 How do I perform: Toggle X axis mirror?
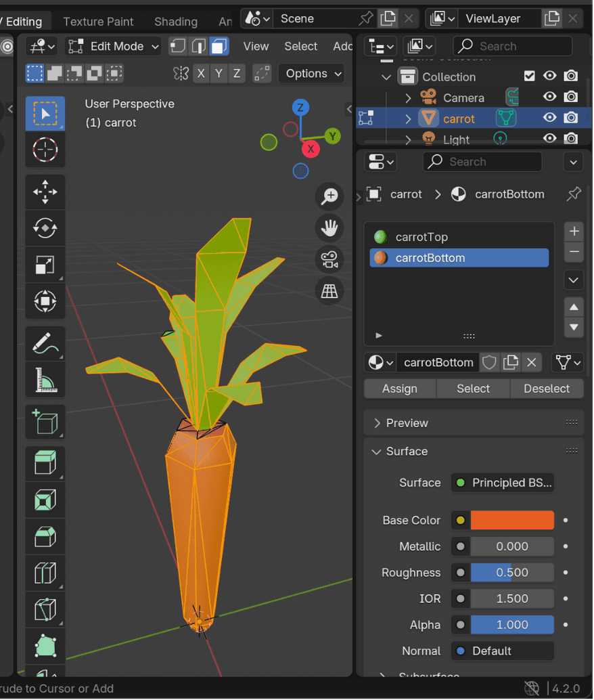pos(202,73)
